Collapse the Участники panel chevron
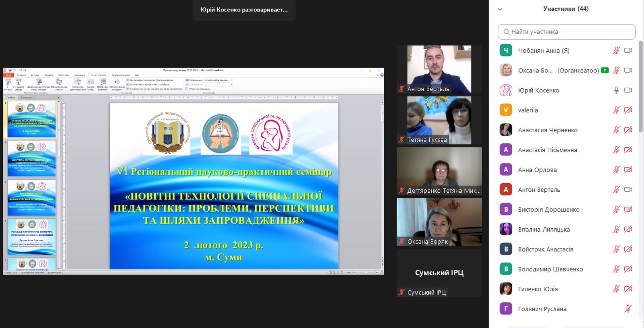 tap(500, 9)
